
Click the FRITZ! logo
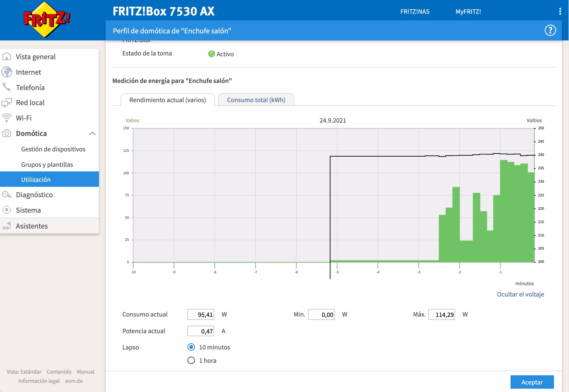click(47, 19)
